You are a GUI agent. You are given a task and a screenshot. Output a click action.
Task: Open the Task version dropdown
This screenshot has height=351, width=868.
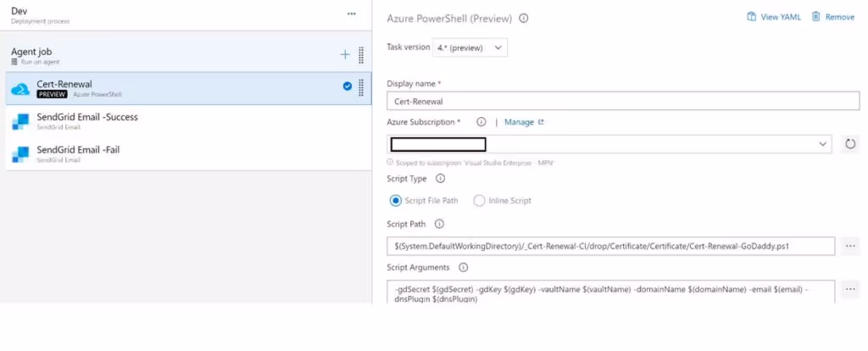pyautogui.click(x=470, y=47)
